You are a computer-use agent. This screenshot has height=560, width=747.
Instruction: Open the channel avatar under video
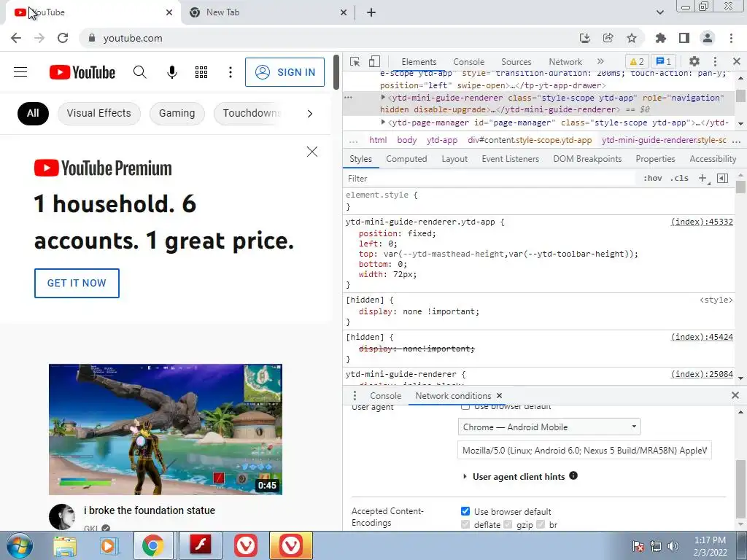point(62,517)
